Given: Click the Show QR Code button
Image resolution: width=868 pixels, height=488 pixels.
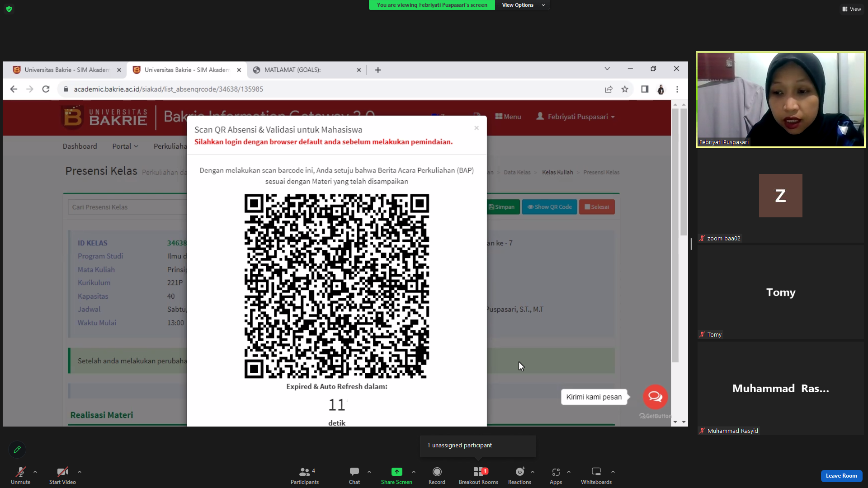Looking at the screenshot, I should click(549, 207).
